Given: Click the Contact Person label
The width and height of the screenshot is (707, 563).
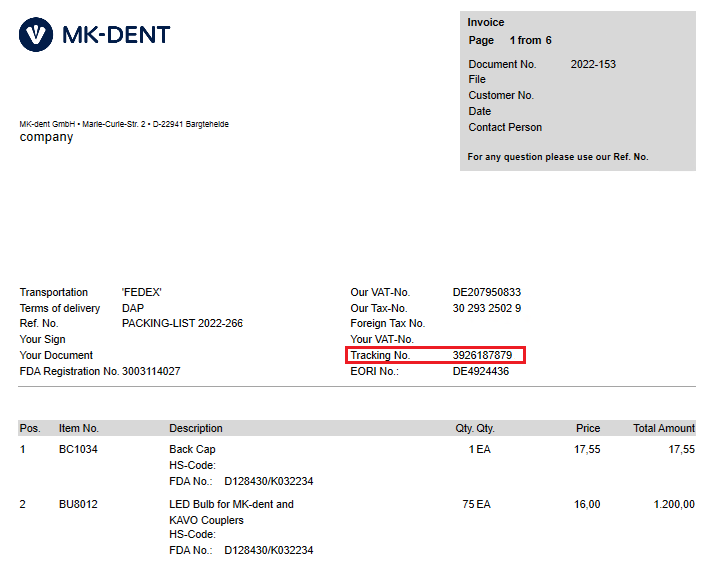Looking at the screenshot, I should (x=505, y=127).
